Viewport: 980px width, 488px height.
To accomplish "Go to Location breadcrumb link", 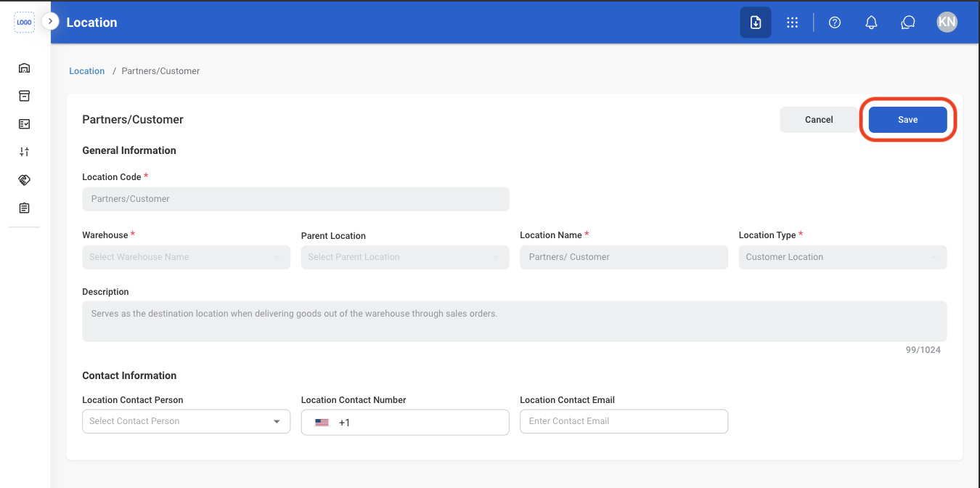I will [87, 71].
